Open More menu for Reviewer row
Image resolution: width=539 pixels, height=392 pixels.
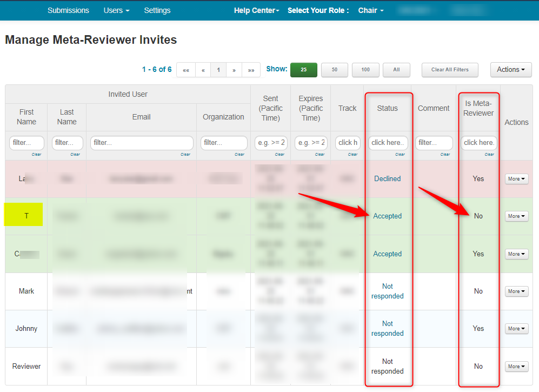point(516,366)
